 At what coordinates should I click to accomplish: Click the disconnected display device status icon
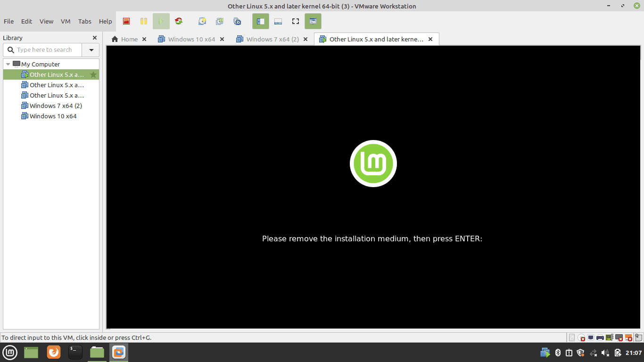pyautogui.click(x=619, y=337)
